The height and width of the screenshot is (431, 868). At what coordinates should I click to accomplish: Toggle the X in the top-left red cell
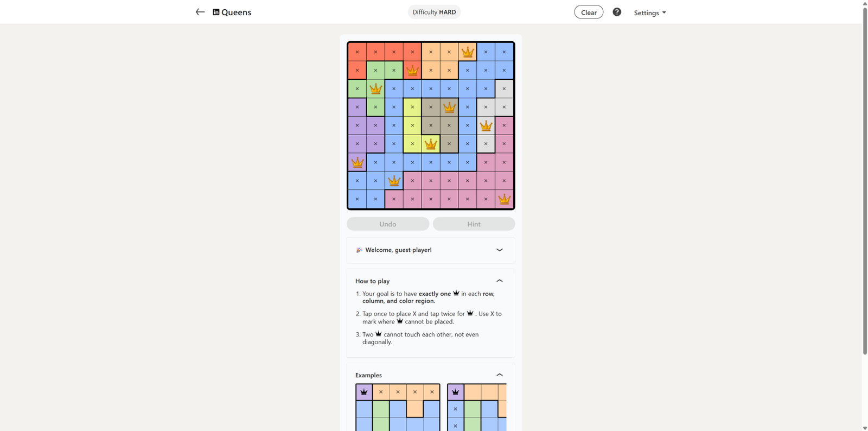(x=357, y=52)
